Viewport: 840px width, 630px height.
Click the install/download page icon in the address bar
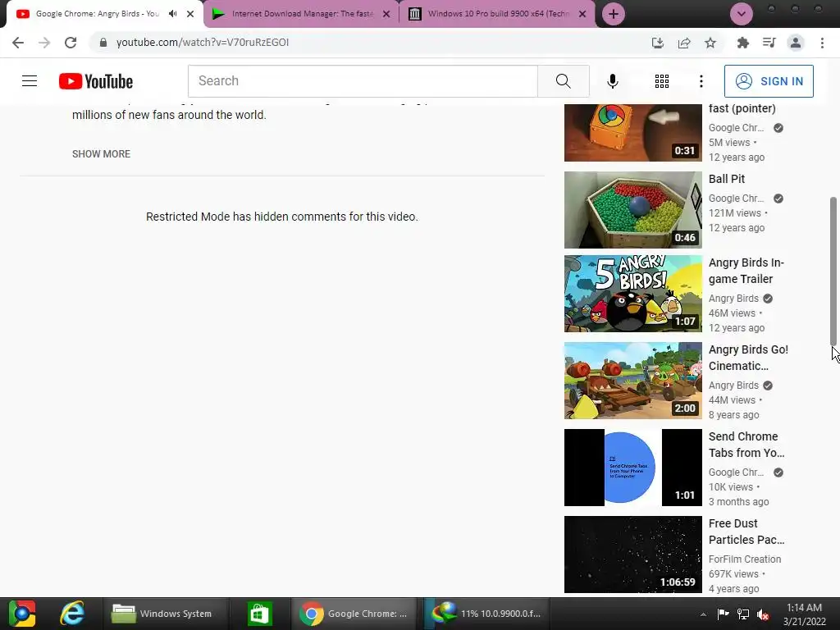(657, 43)
